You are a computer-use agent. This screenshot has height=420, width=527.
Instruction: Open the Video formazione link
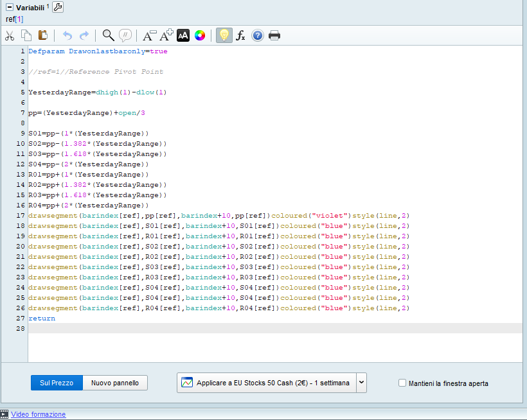(x=38, y=414)
